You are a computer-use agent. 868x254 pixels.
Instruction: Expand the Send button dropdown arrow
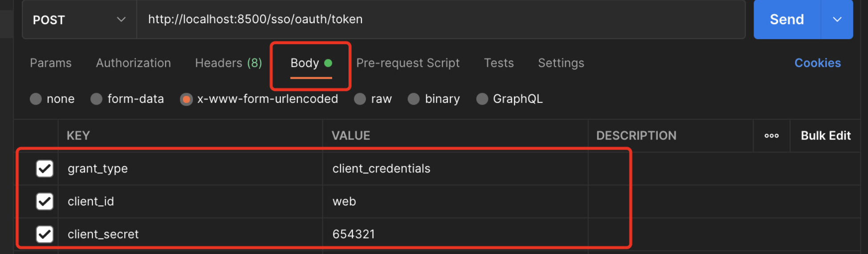coord(837,20)
